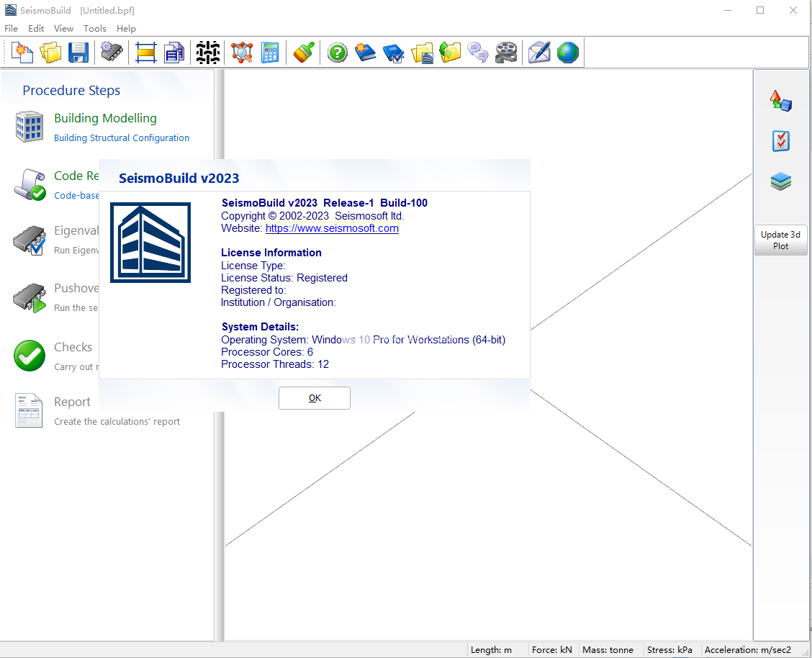Click the stacked layers icon in right panel
The image size is (812, 658).
[780, 181]
